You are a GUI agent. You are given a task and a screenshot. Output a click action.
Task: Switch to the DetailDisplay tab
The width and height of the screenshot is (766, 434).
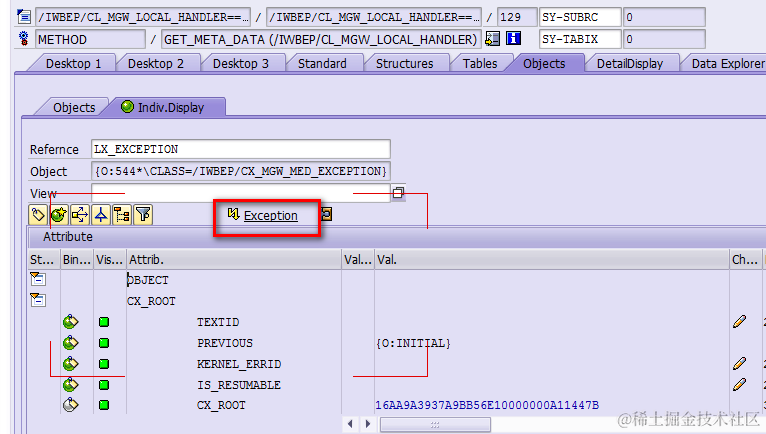[630, 64]
